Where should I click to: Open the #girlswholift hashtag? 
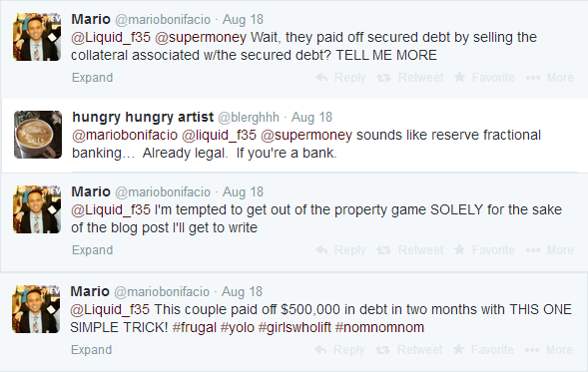pyautogui.click(x=294, y=327)
